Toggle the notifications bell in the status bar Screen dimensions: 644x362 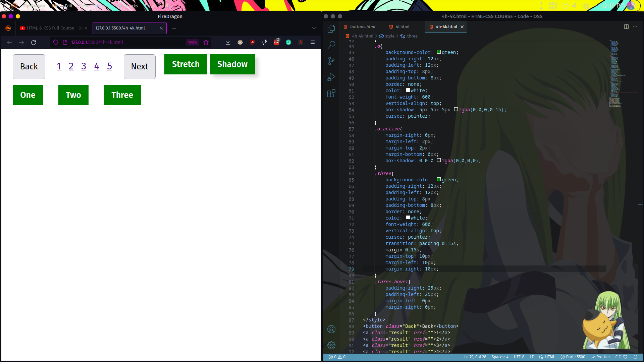(636, 357)
